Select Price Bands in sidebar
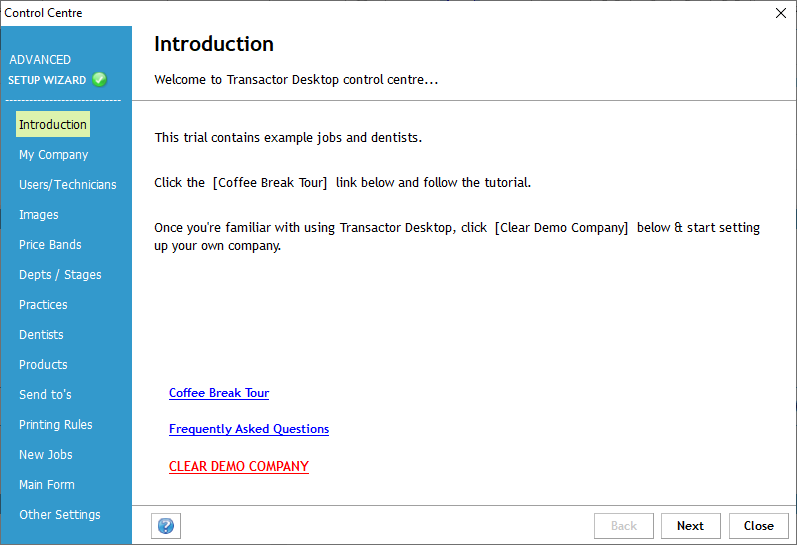 tap(50, 245)
